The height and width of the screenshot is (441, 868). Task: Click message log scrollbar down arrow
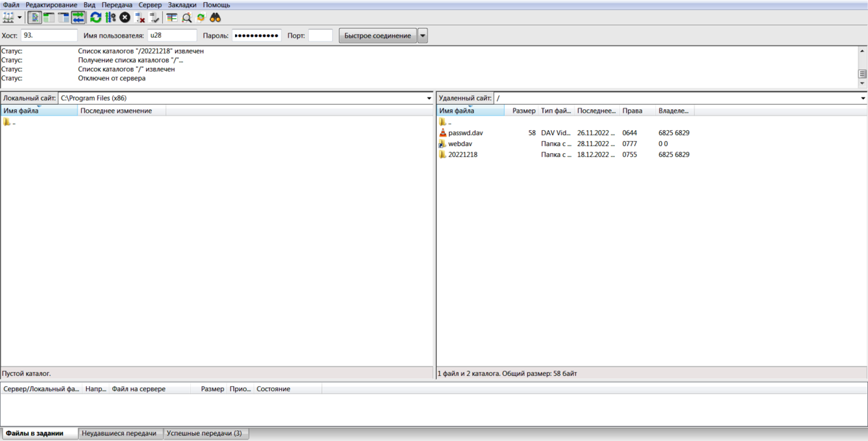862,84
